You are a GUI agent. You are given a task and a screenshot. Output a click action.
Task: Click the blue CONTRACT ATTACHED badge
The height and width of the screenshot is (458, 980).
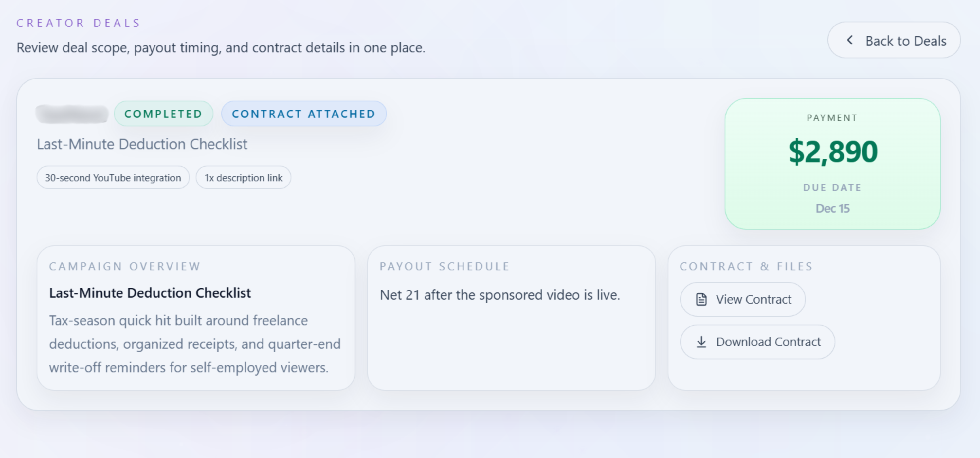click(x=303, y=114)
